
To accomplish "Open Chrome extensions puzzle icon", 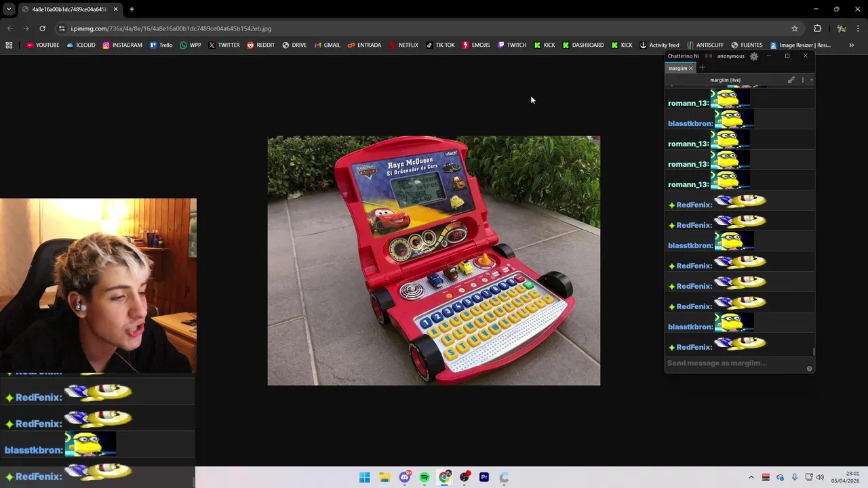I will 817,28.
